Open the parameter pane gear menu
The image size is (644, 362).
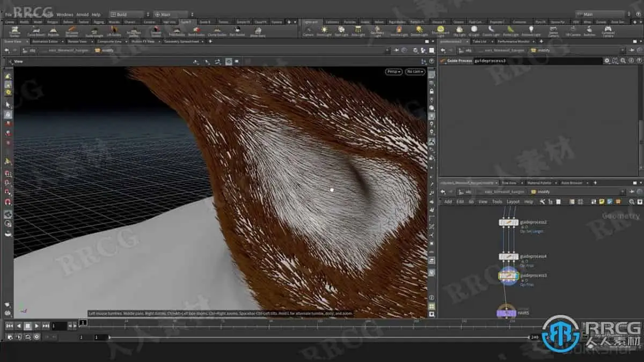point(607,61)
